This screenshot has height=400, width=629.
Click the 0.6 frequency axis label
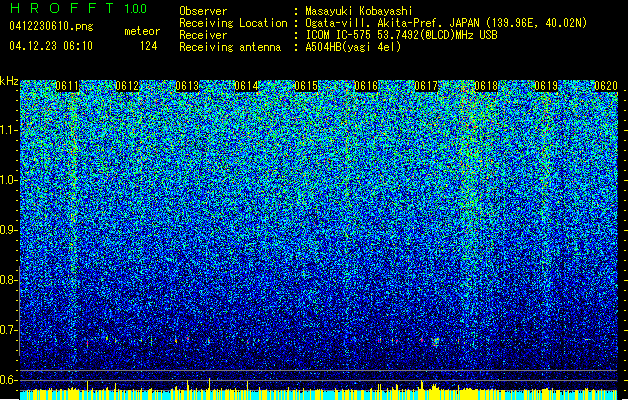pos(7,380)
